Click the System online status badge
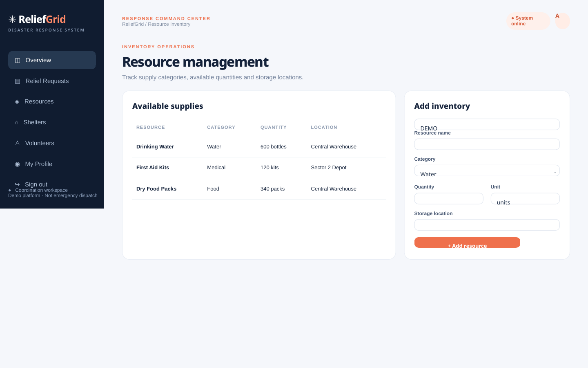Viewport: 588px width, 368px height. 528,21
